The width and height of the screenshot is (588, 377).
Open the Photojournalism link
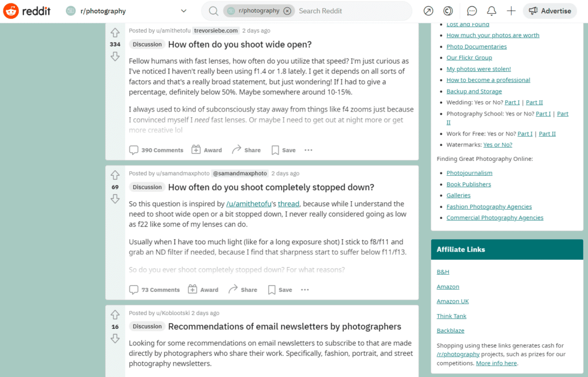click(x=469, y=173)
